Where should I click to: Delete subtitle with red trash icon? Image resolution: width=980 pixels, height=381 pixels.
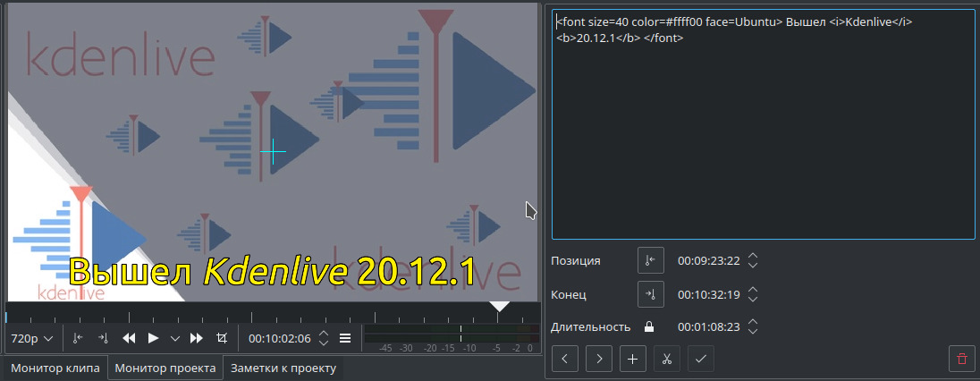961,360
